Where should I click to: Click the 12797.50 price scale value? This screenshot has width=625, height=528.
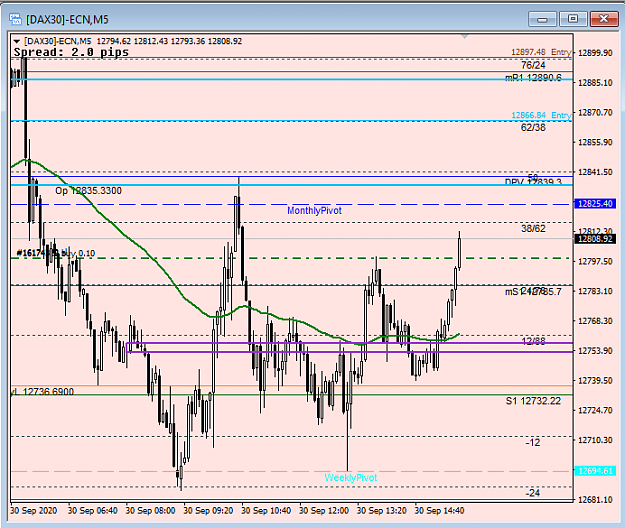pyautogui.click(x=596, y=261)
